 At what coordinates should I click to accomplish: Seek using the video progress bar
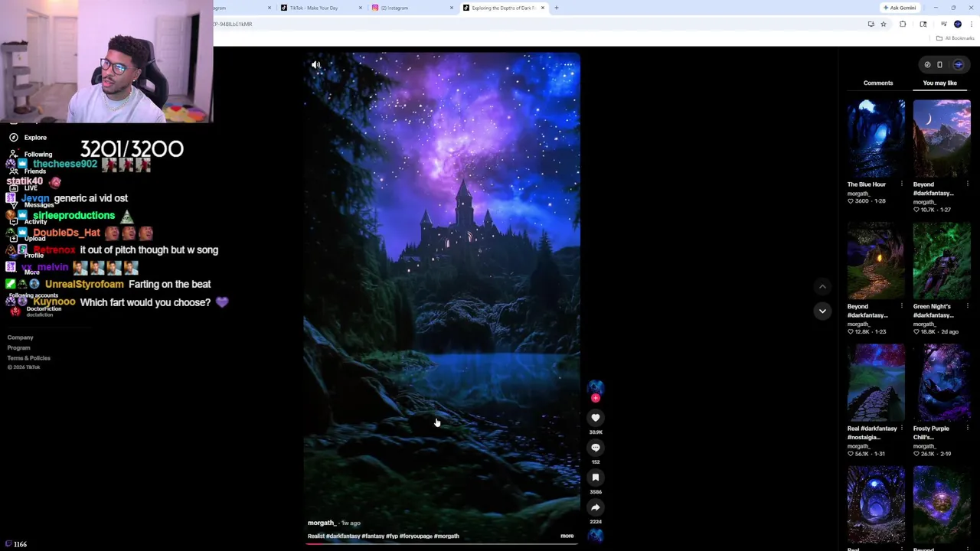[442, 543]
